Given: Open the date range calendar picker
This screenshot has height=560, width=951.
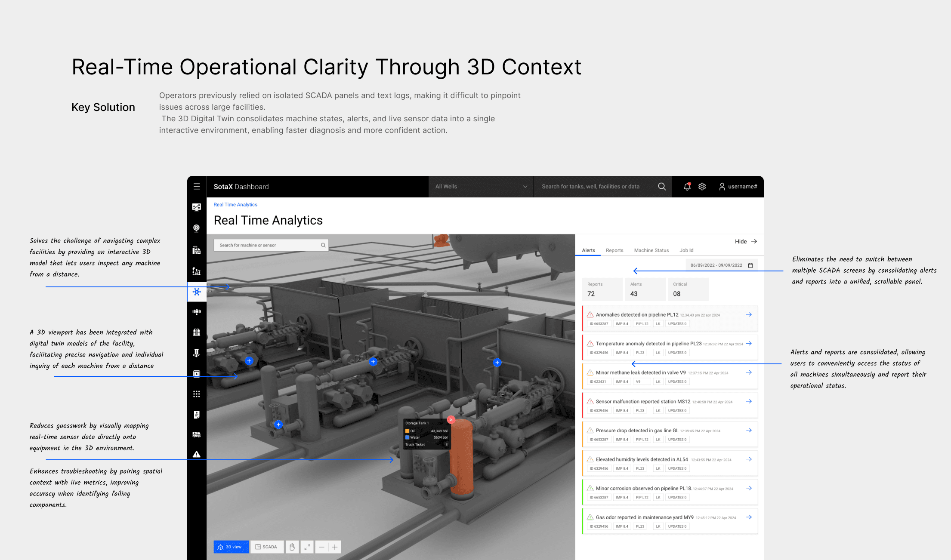Looking at the screenshot, I should coord(750,265).
